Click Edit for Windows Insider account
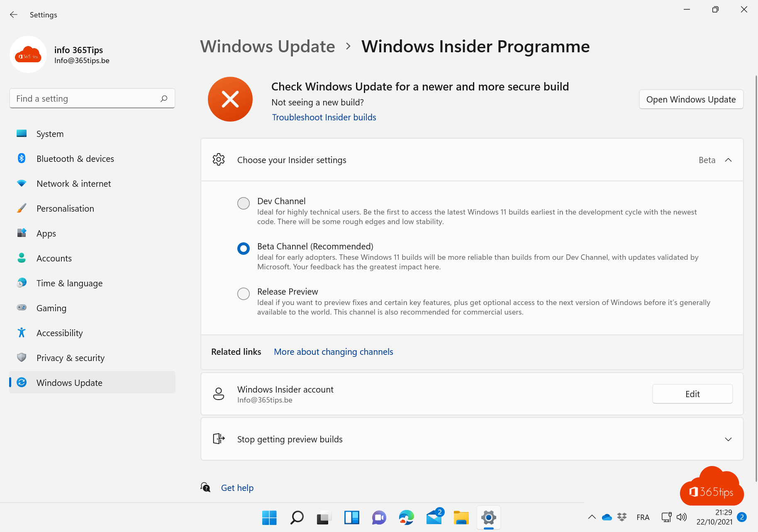The image size is (758, 532). point(692,394)
